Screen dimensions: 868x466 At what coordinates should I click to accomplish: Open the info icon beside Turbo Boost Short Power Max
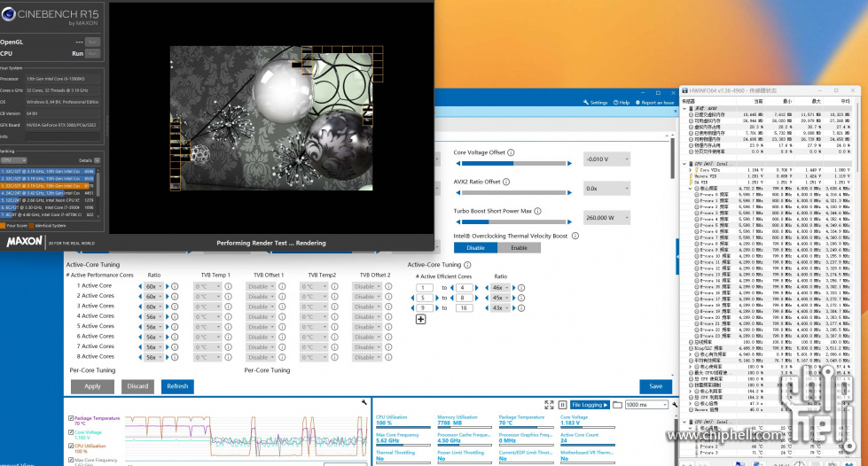(x=537, y=211)
